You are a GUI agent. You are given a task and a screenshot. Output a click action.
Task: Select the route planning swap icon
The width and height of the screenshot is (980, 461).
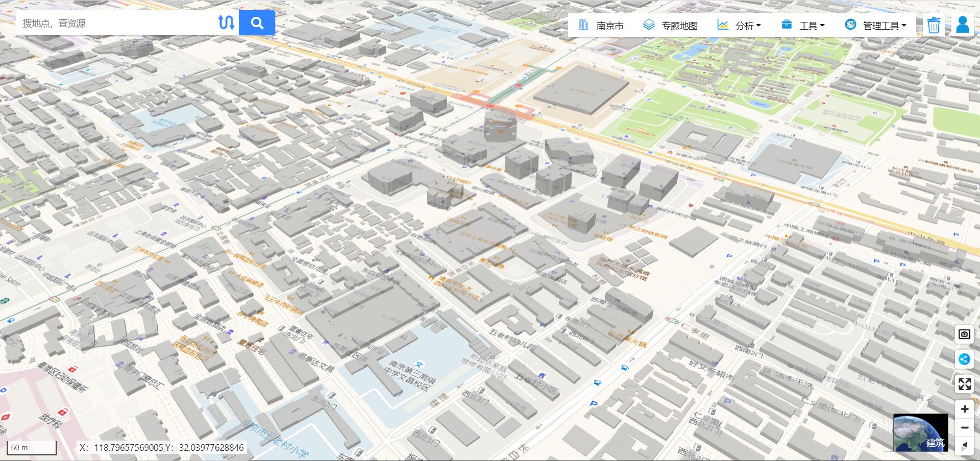[x=227, y=22]
